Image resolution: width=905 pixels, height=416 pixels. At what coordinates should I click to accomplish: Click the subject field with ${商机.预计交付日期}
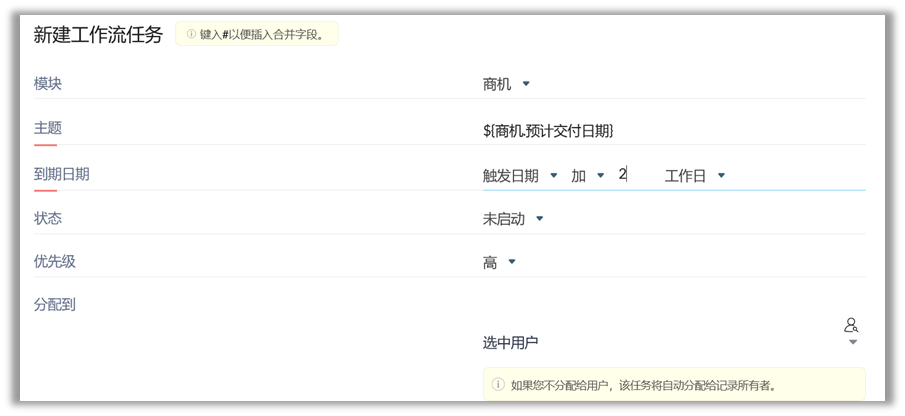(x=548, y=130)
